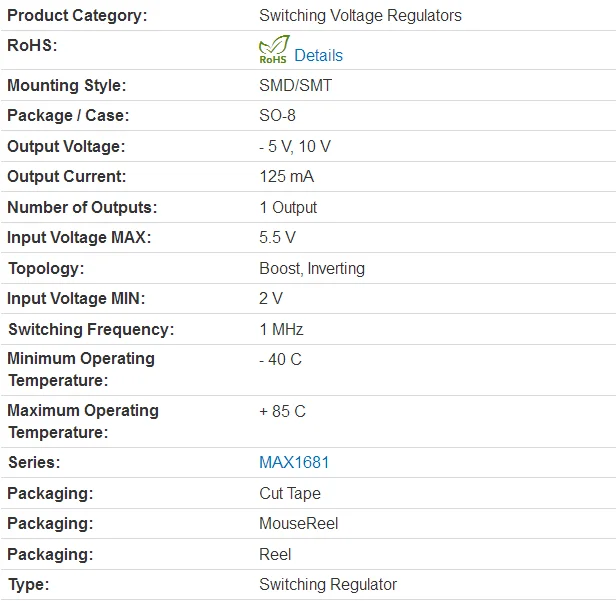Click the Minimum Operating Temperature label
This screenshot has height=601, width=616.
[x=81, y=369]
